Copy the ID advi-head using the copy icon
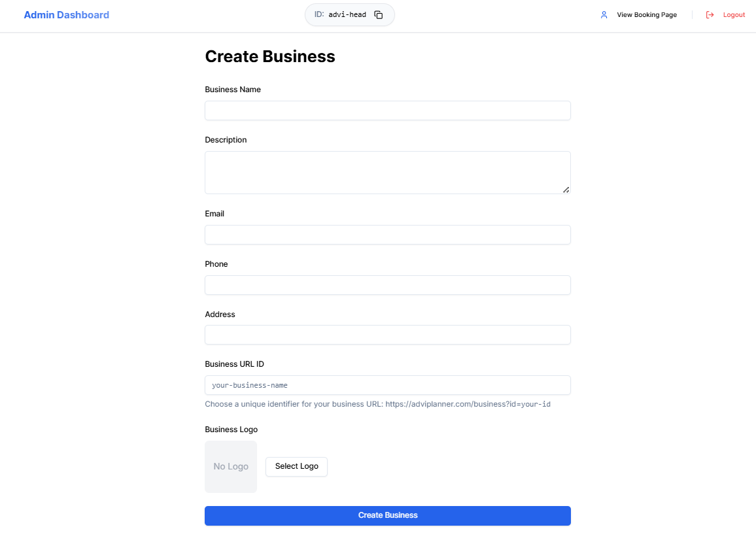This screenshot has height=559, width=756. pyautogui.click(x=378, y=14)
